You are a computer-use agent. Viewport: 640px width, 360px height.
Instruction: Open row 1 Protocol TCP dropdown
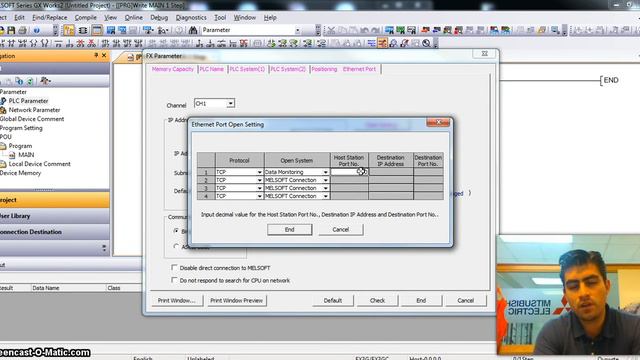(259, 172)
